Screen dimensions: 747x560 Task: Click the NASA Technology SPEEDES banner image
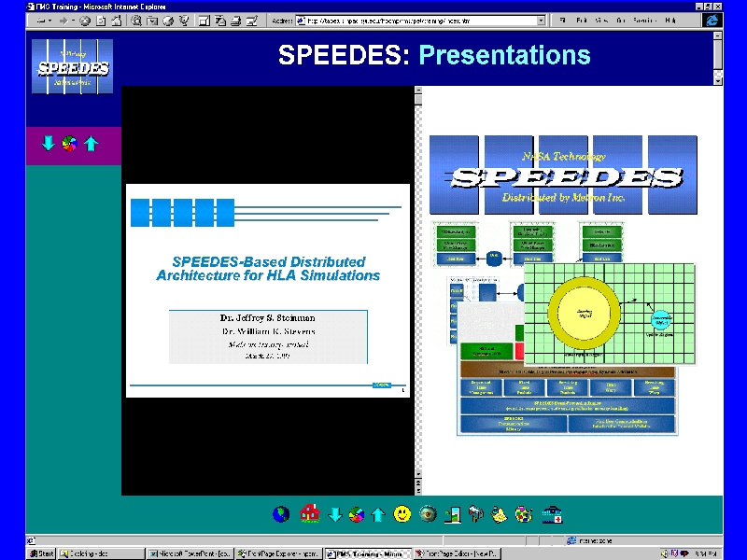pyautogui.click(x=564, y=175)
